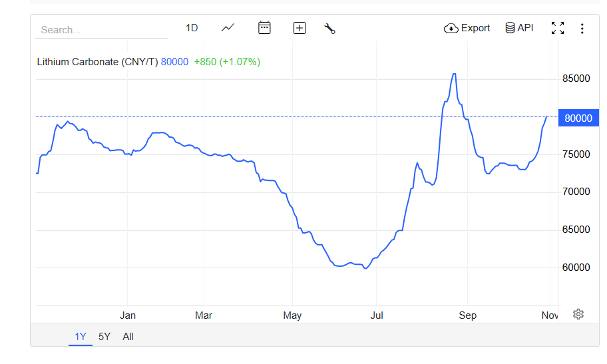
Task: Click the Export cloud download button
Action: point(467,28)
